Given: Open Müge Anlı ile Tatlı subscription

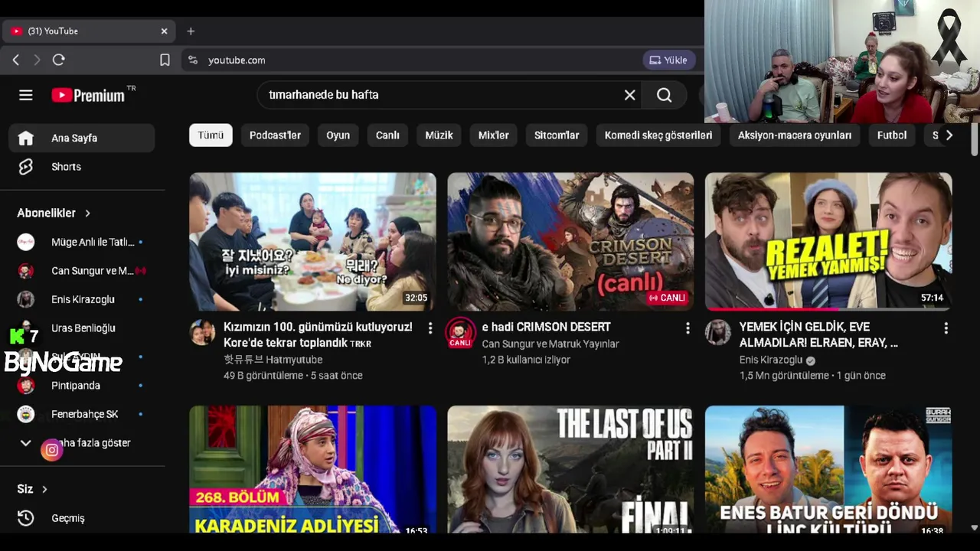Looking at the screenshot, I should [x=82, y=242].
